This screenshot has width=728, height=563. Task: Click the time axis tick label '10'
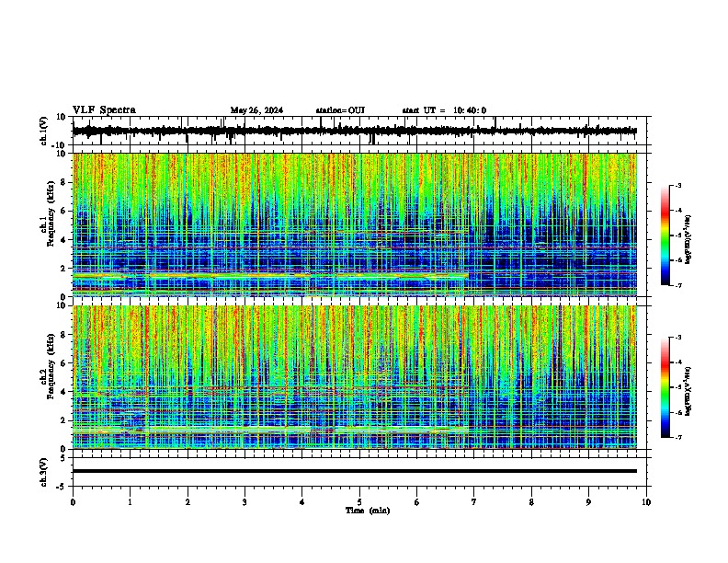pos(646,502)
